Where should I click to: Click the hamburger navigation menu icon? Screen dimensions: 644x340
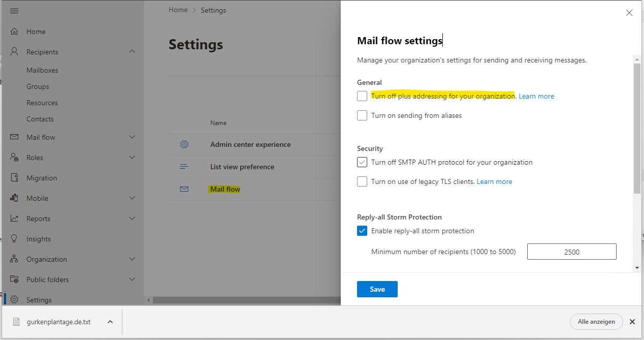[x=14, y=11]
